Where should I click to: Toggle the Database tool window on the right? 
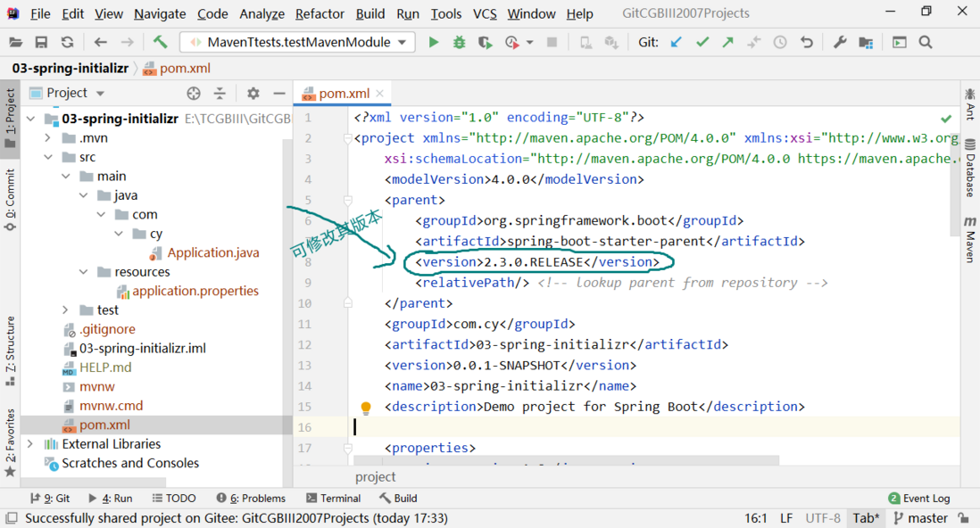970,168
